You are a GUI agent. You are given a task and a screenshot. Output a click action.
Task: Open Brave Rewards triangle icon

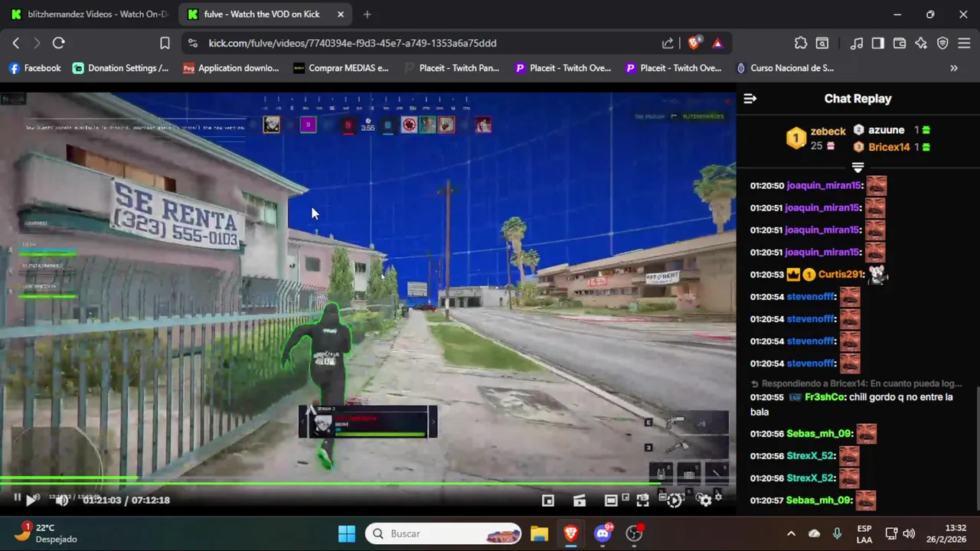click(717, 44)
